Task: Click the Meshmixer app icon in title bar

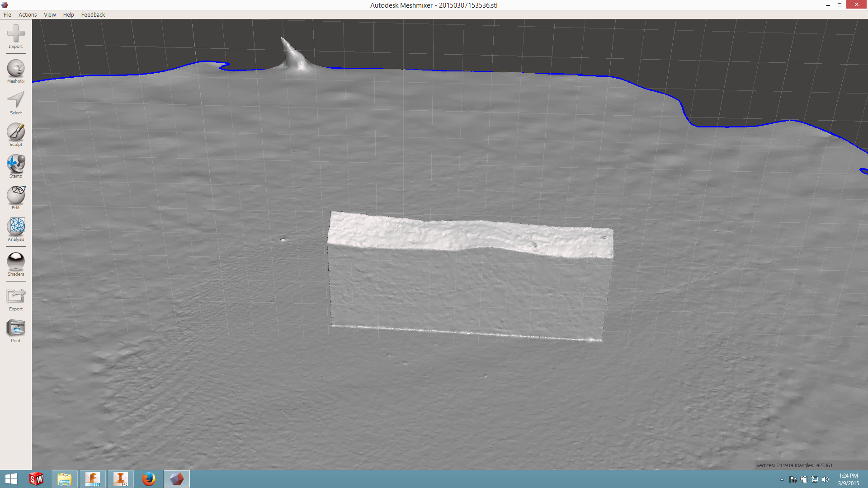Action: [5, 5]
